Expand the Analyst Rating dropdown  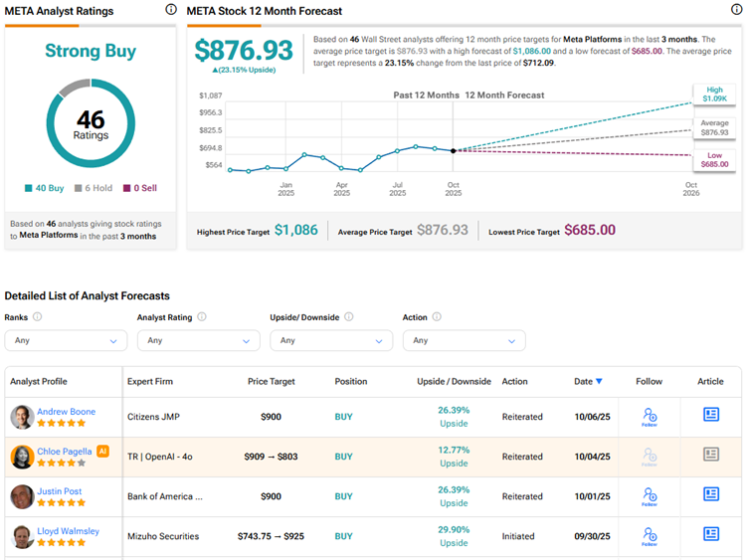(199, 340)
